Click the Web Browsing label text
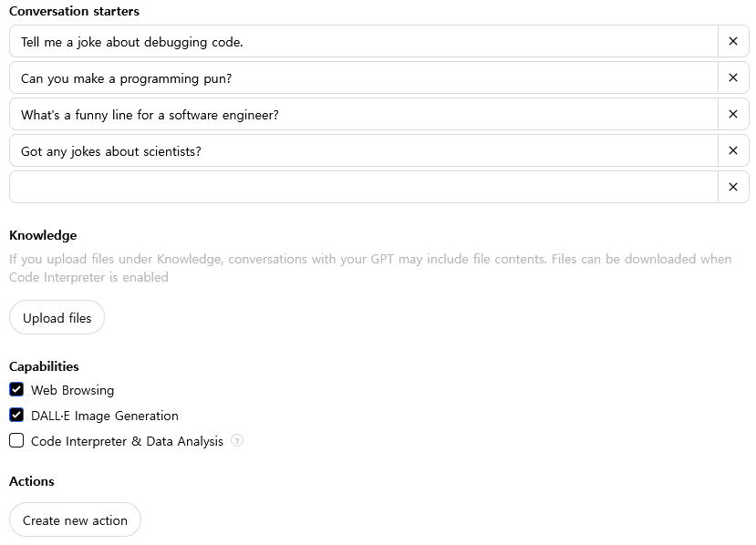The width and height of the screenshot is (756, 545). pyautogui.click(x=73, y=390)
